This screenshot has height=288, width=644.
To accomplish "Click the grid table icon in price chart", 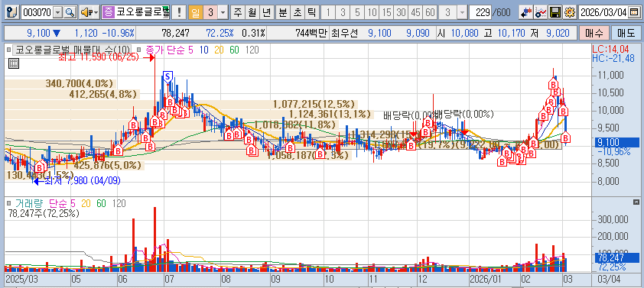I will pos(13,63).
